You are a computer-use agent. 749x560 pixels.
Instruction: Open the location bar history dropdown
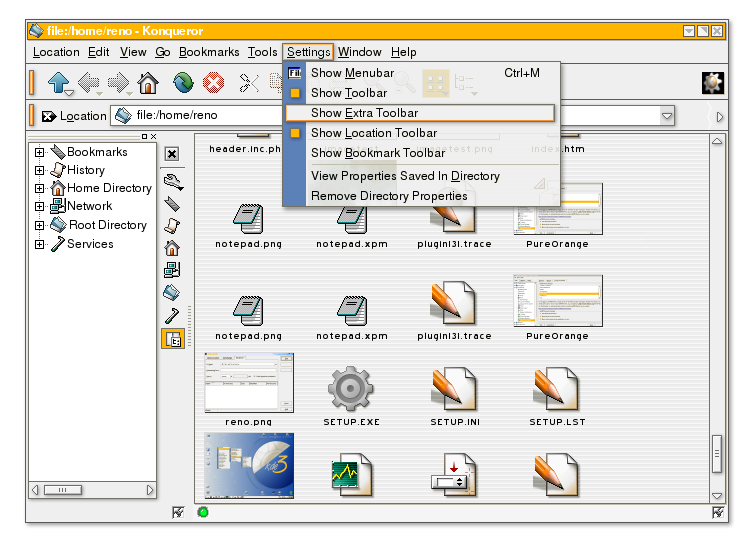(667, 116)
